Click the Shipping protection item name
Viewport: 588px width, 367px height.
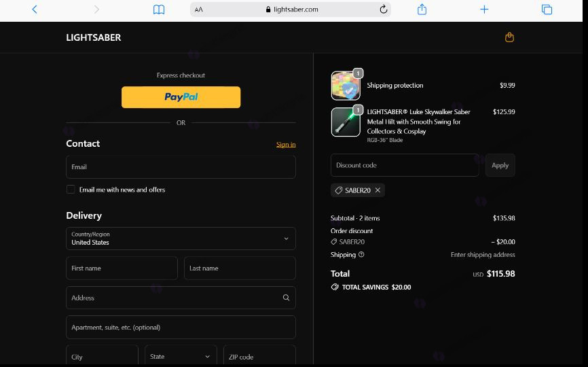click(395, 85)
